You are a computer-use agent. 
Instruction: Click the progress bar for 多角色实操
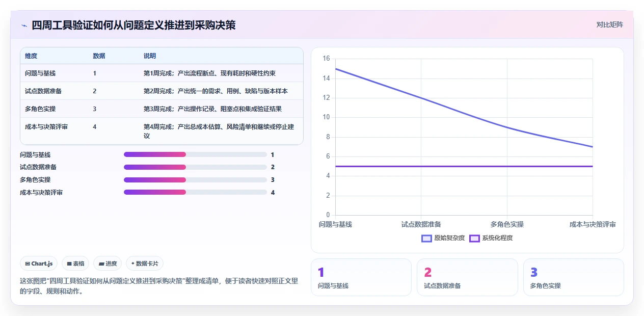[195, 180]
